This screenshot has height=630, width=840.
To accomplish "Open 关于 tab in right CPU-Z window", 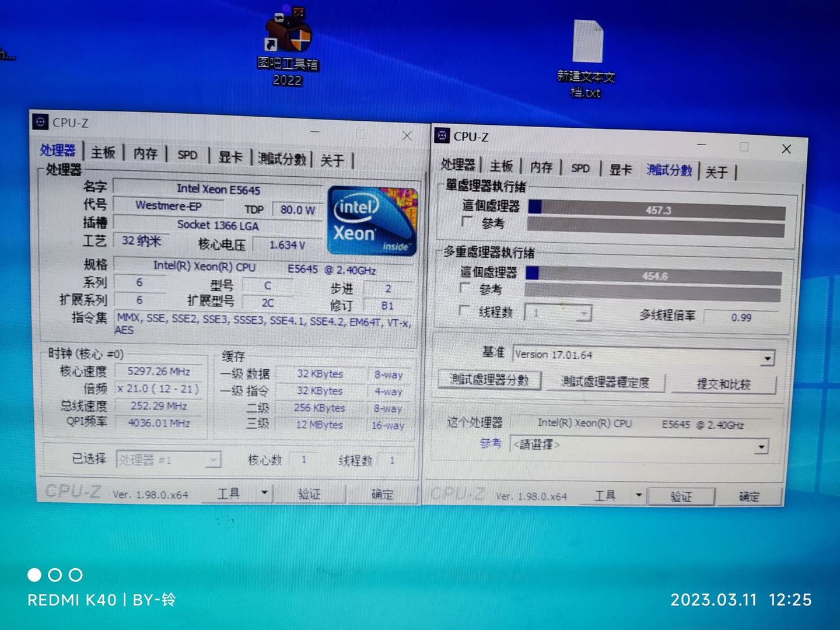I will coord(717,172).
